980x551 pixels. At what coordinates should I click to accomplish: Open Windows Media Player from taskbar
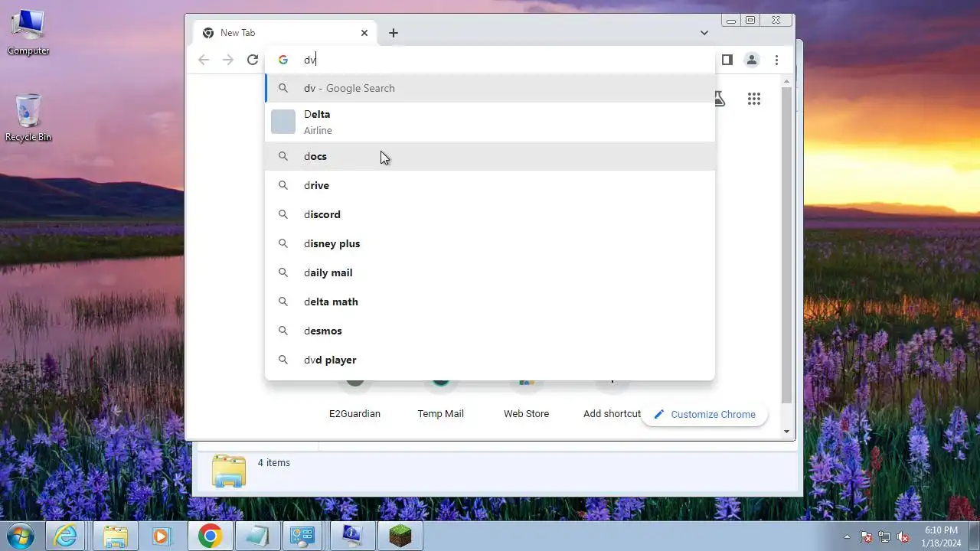[162, 536]
